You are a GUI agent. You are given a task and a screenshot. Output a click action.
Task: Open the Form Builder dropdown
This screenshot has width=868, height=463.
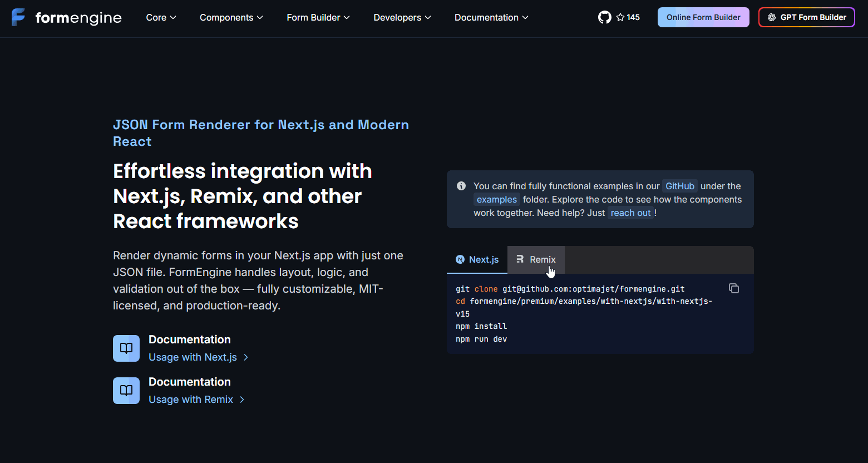coord(318,17)
